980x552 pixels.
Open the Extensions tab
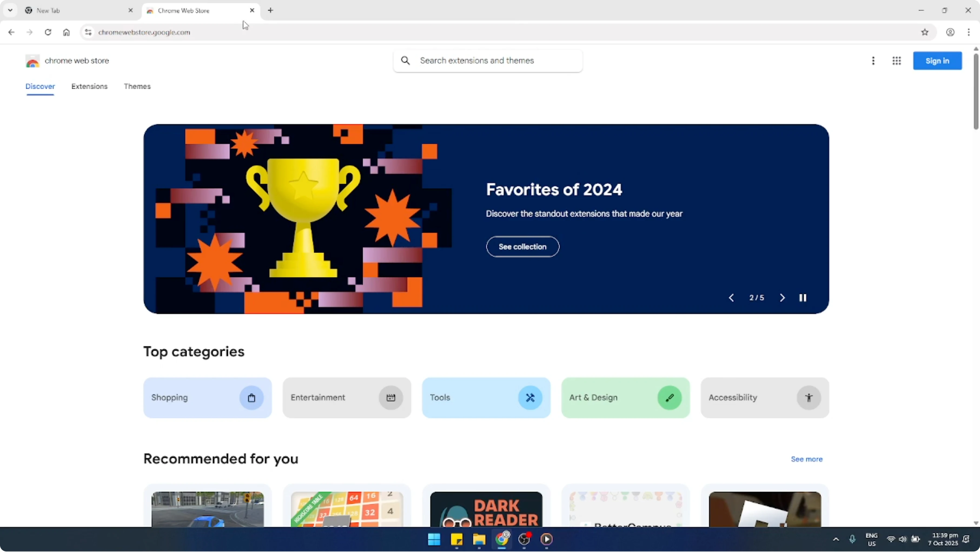coord(90,86)
